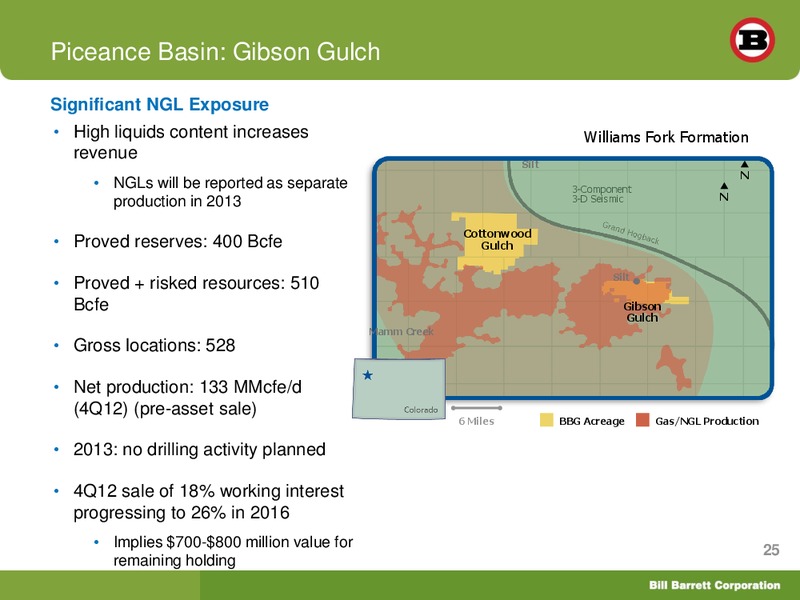Screen dimensions: 800x600
Task: Click the red Gas/NGL Production legend swatch
Action: 642,420
